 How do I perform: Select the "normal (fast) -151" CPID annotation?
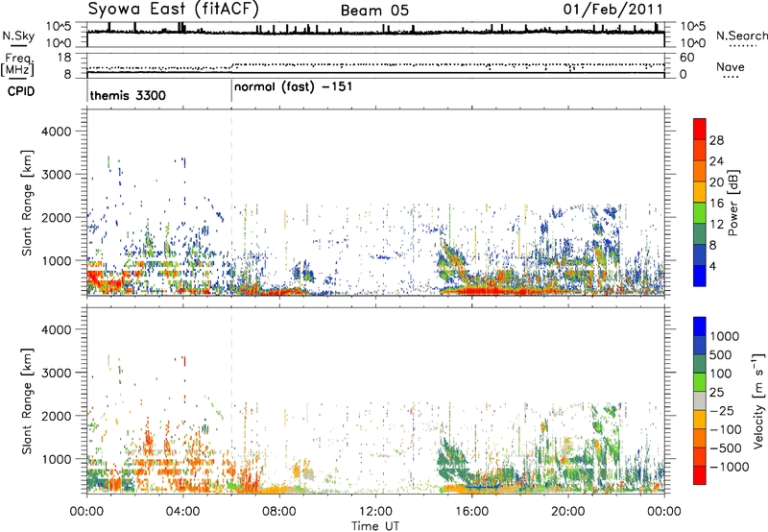pyautogui.click(x=294, y=87)
